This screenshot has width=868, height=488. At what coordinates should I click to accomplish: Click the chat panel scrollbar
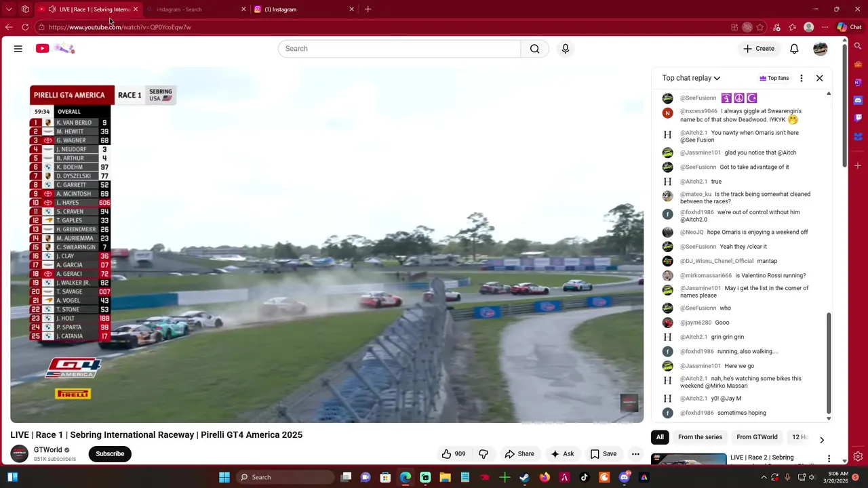[829, 363]
